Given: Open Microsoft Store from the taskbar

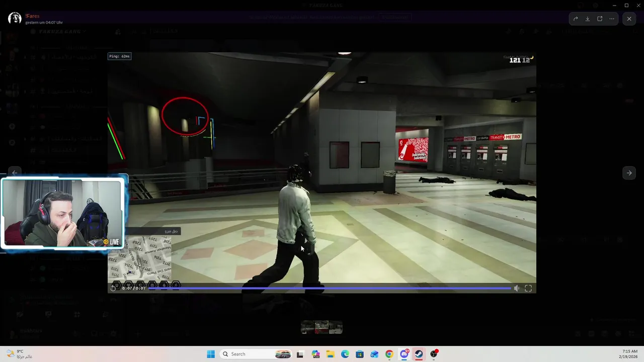Looking at the screenshot, I should pos(360,354).
